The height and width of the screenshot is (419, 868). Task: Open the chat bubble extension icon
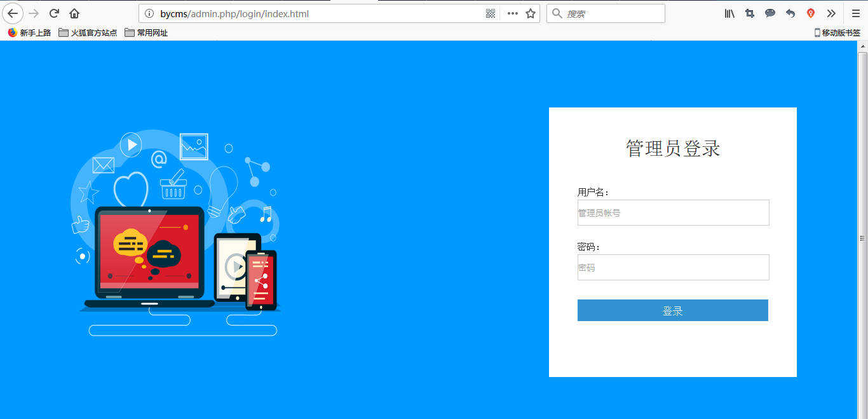coord(770,13)
